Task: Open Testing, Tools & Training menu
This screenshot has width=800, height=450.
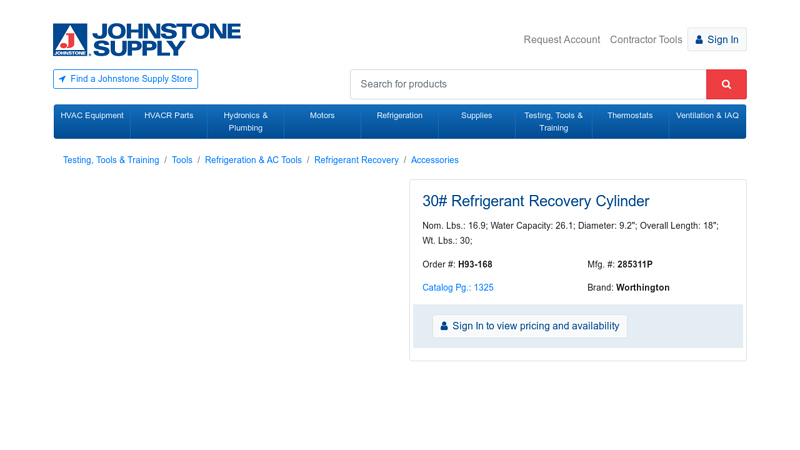Action: (554, 121)
